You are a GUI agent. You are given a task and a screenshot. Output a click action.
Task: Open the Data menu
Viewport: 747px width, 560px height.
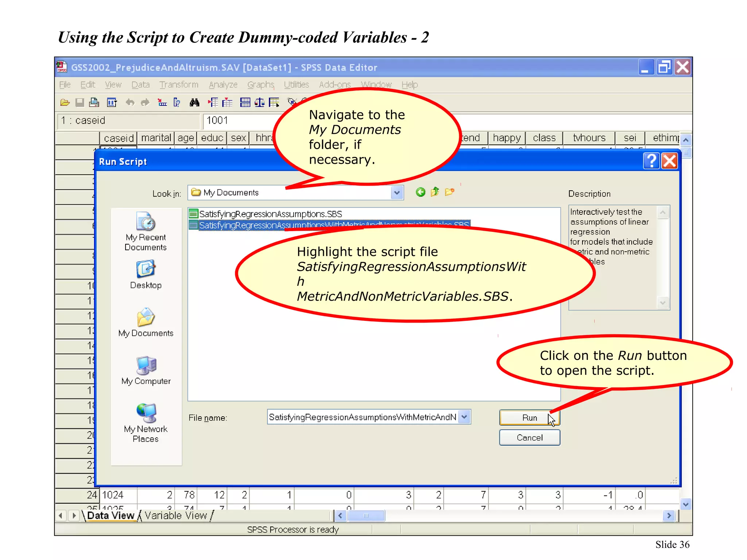[x=140, y=85]
